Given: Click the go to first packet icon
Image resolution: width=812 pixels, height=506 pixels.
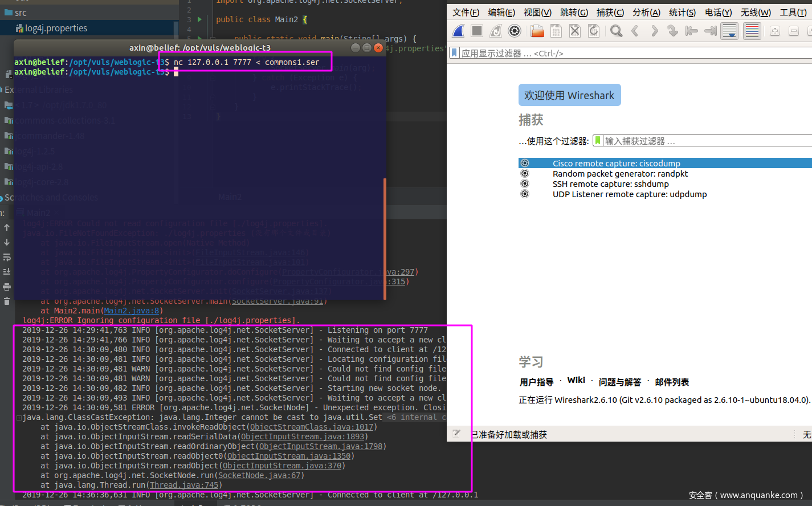Looking at the screenshot, I should (692, 31).
